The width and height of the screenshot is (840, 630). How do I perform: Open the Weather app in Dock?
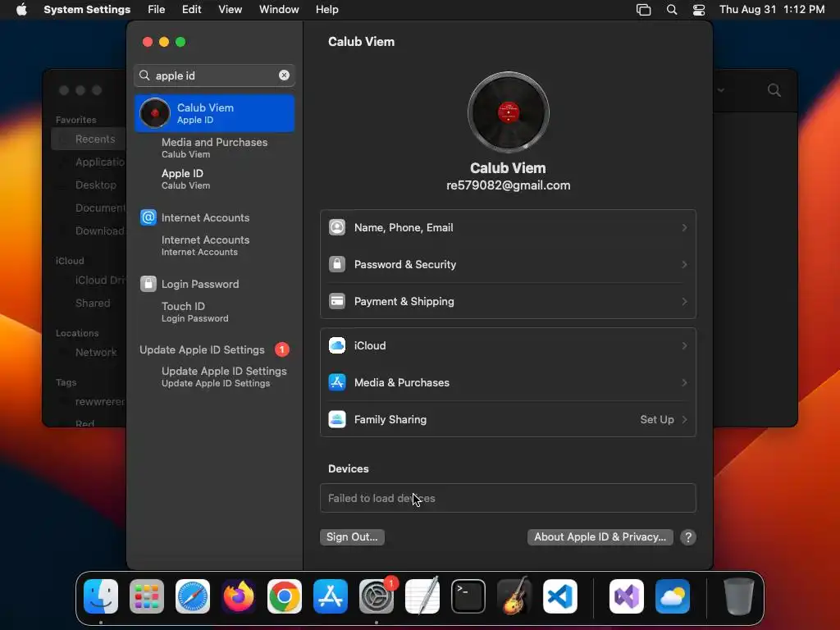[673, 596]
